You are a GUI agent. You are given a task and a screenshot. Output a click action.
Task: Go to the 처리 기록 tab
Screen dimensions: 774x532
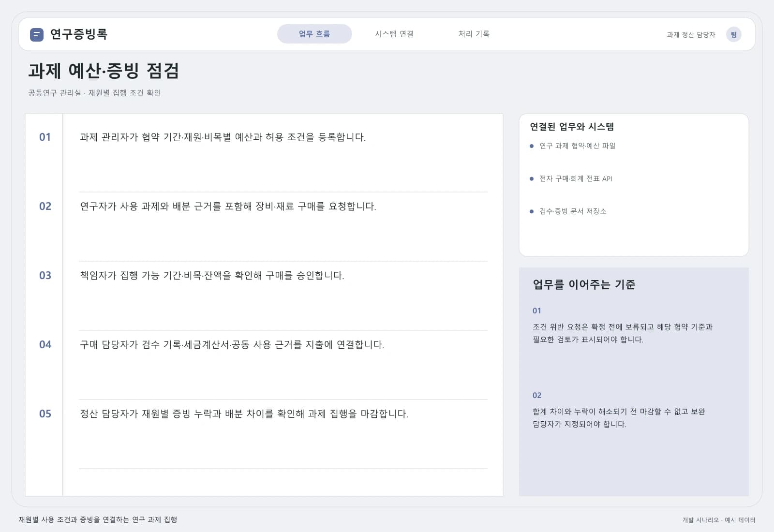click(x=474, y=34)
